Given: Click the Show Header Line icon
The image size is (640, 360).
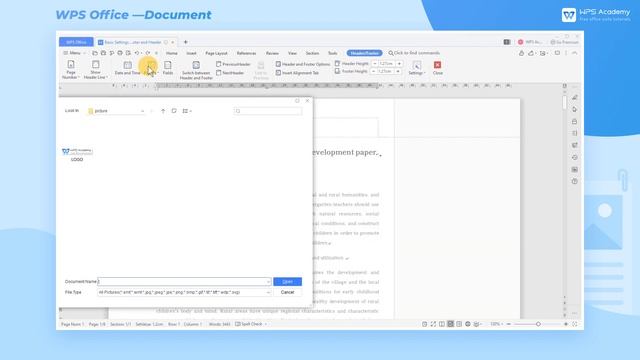Looking at the screenshot, I should 96,64.
